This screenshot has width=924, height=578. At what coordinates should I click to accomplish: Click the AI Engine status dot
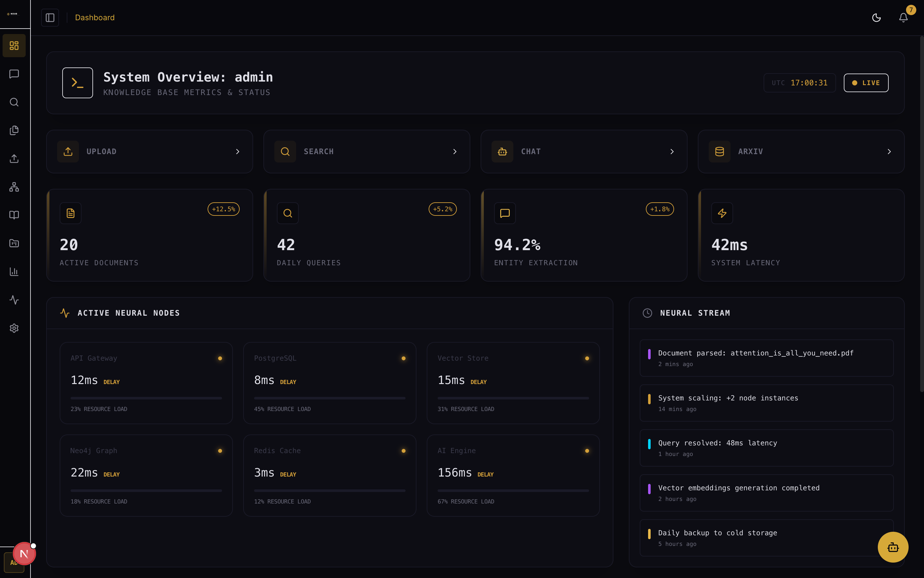tap(587, 451)
